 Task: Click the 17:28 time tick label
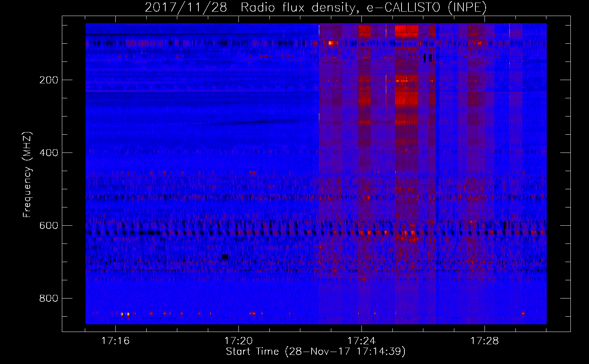pyautogui.click(x=485, y=341)
